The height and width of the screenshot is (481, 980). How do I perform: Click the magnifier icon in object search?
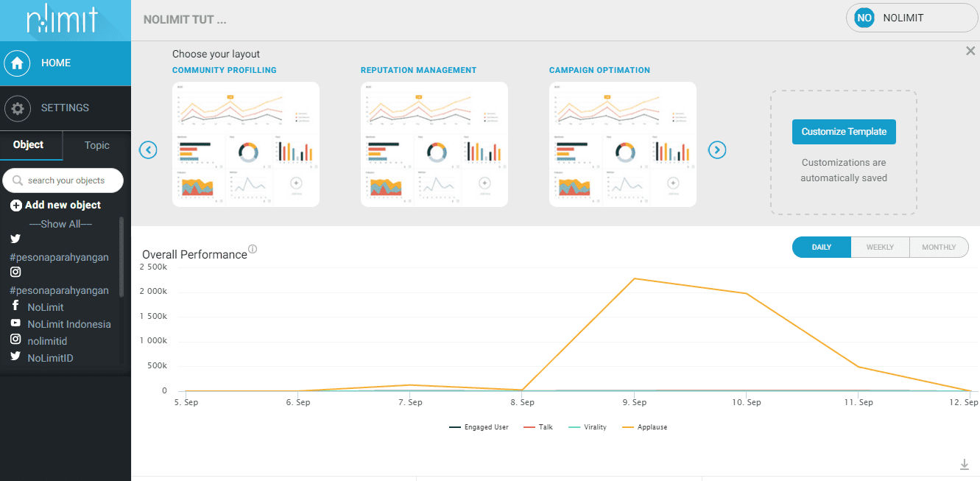pos(17,180)
